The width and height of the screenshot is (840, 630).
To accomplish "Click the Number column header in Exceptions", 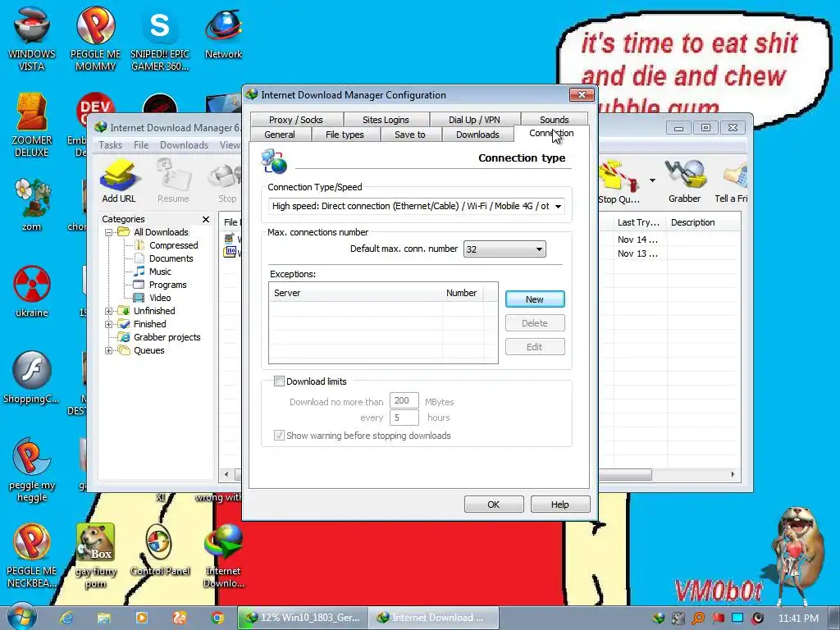I will click(x=463, y=293).
